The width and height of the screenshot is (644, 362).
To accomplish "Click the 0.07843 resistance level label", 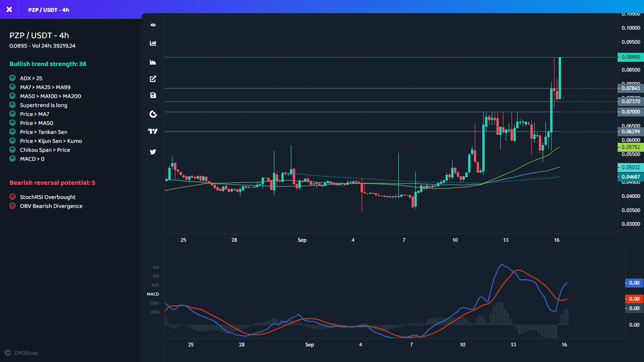I will (630, 88).
